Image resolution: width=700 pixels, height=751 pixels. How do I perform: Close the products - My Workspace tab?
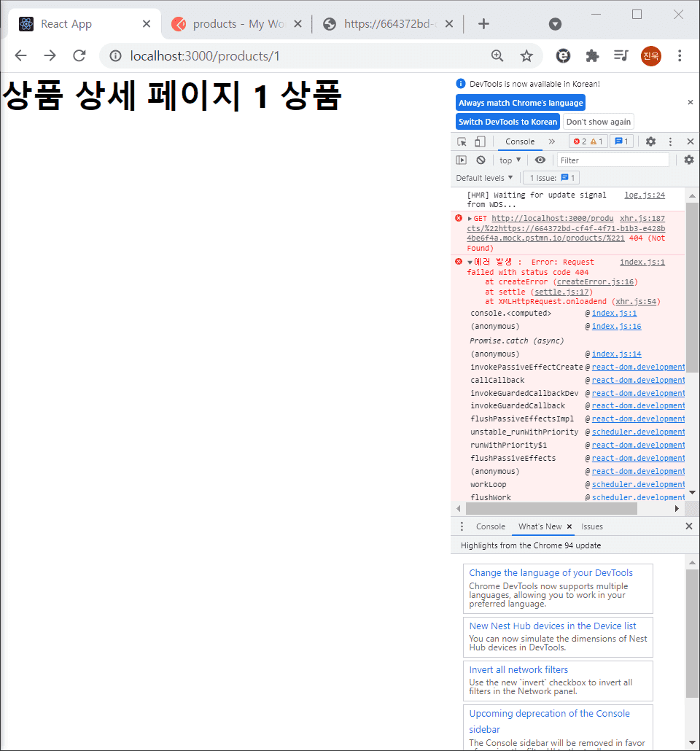pyautogui.click(x=297, y=24)
